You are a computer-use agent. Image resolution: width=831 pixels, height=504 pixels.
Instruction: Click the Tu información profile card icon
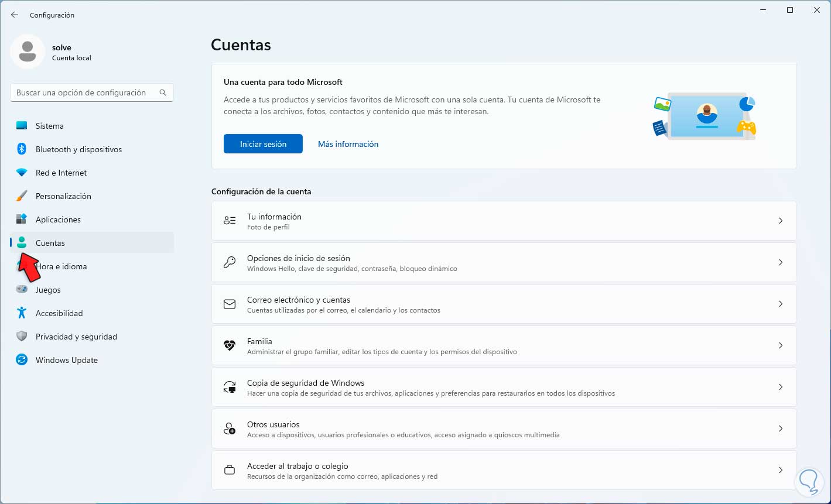(230, 221)
